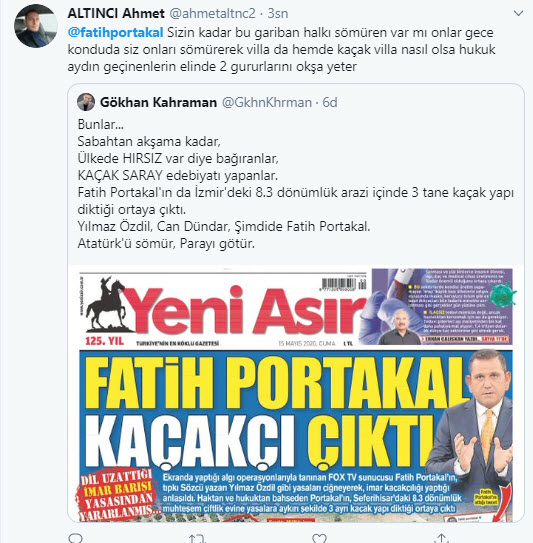The width and height of the screenshot is (533, 543).
Task: Like the tweet with the heart icon
Action: [319, 538]
